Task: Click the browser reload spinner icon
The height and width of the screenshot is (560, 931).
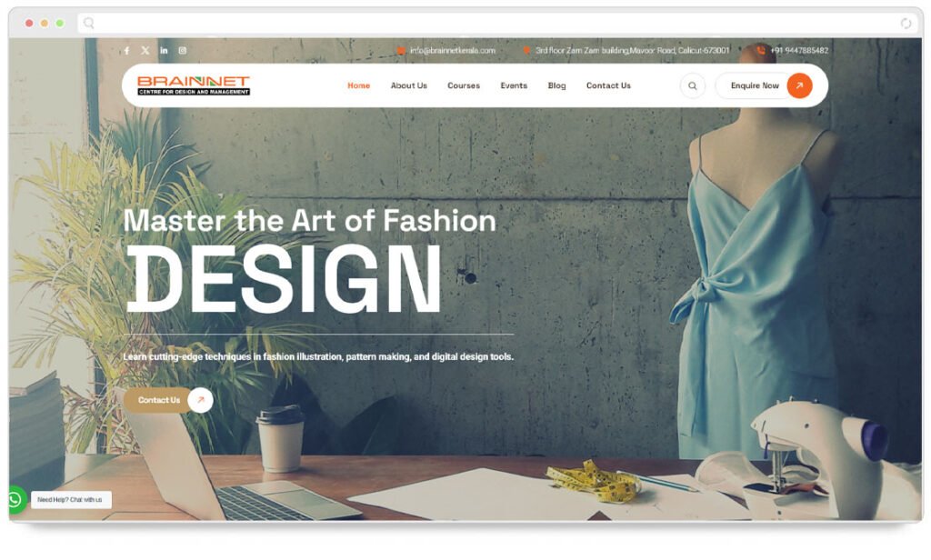Action: (906, 23)
